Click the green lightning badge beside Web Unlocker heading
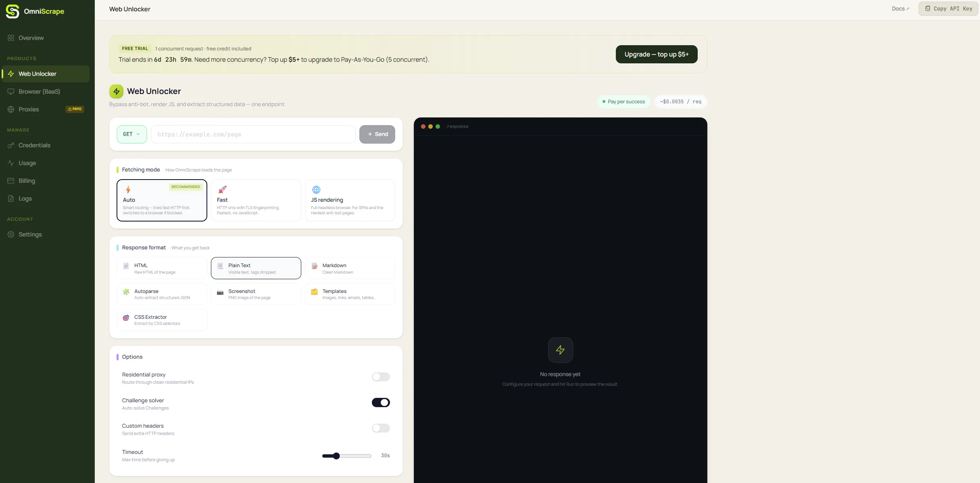The image size is (980, 483). 116,92
